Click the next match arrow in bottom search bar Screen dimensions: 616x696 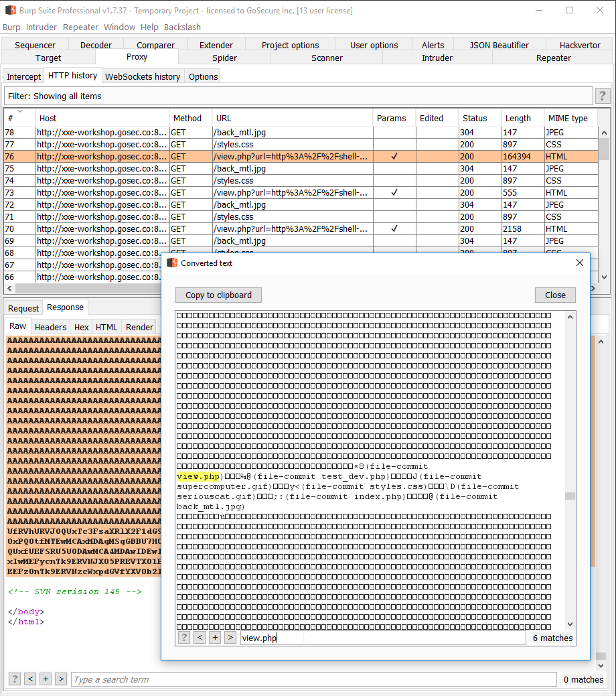[x=60, y=679]
